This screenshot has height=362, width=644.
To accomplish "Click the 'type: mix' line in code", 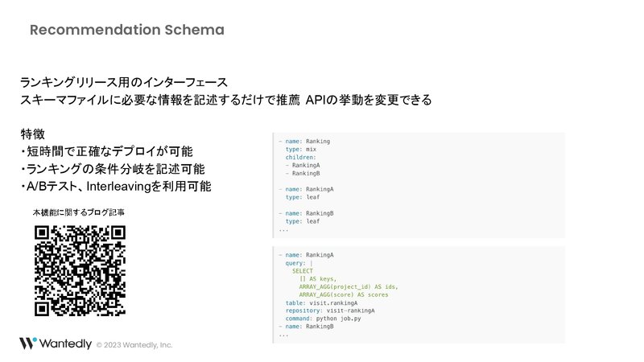I will [301, 150].
